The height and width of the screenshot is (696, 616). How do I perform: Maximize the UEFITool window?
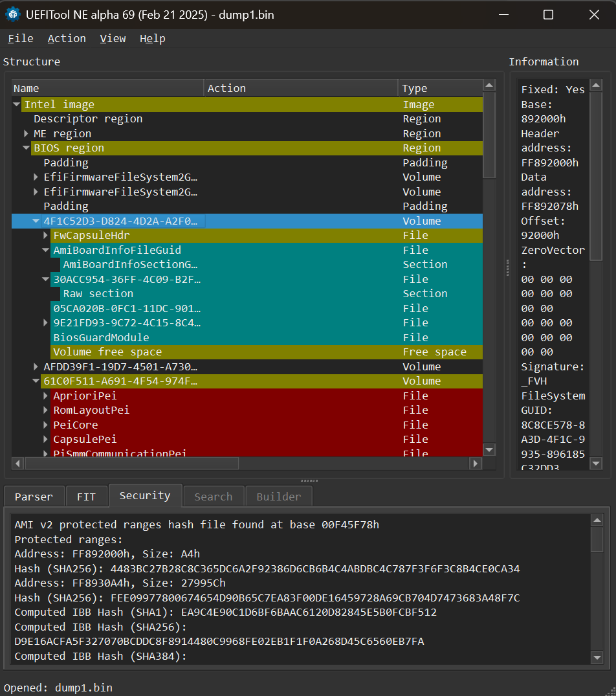click(x=549, y=15)
